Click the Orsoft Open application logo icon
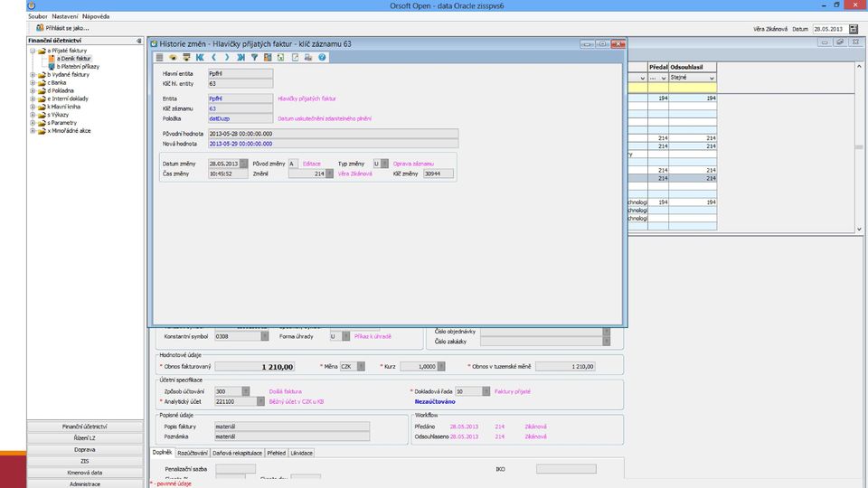 tap(32, 5)
